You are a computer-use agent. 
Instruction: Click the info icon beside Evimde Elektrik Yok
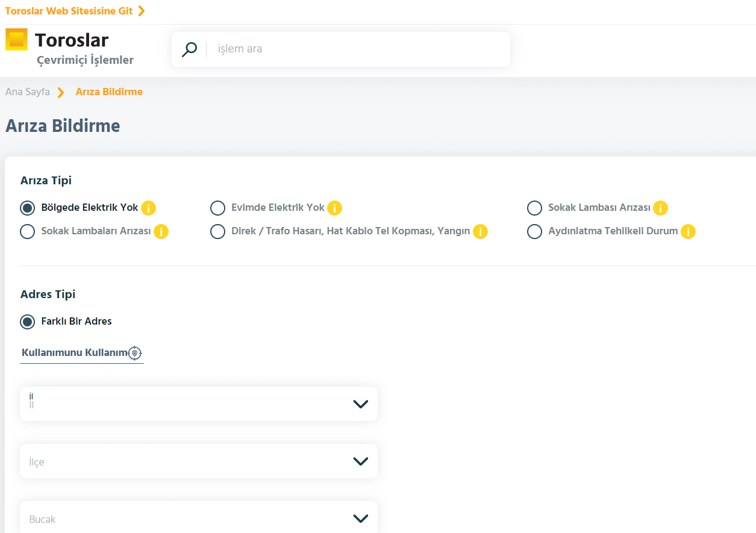click(334, 208)
